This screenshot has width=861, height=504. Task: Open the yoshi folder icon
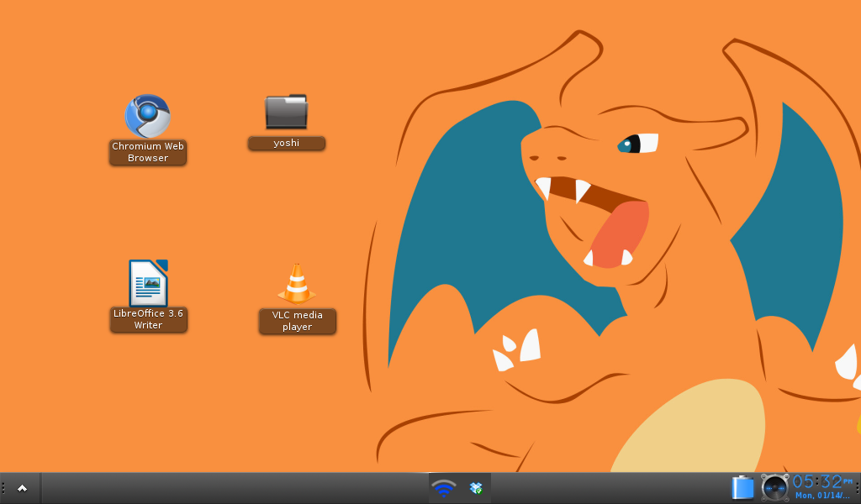pos(286,113)
